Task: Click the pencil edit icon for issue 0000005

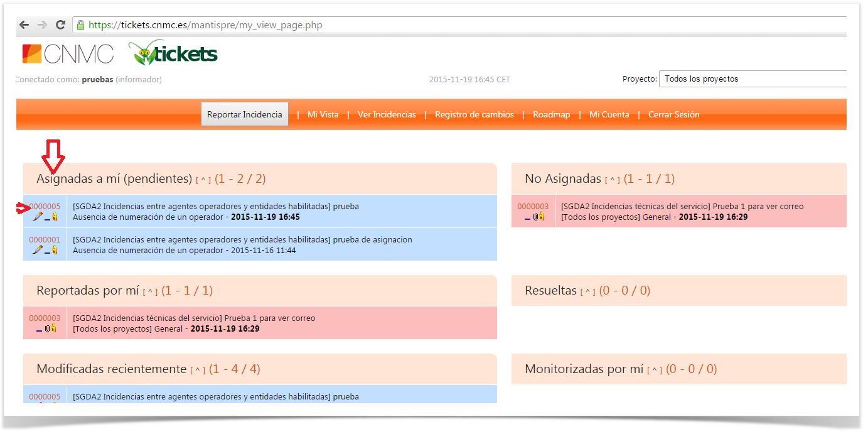Action: [x=38, y=217]
